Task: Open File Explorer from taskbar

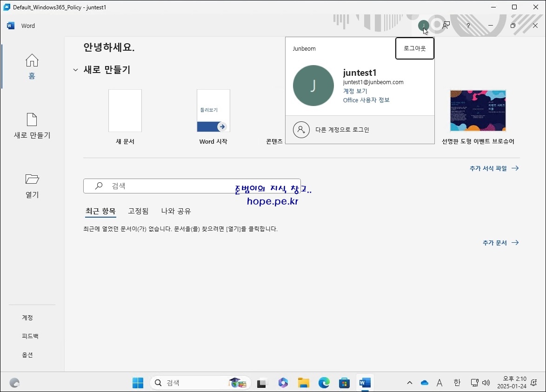Action: pyautogui.click(x=303, y=383)
